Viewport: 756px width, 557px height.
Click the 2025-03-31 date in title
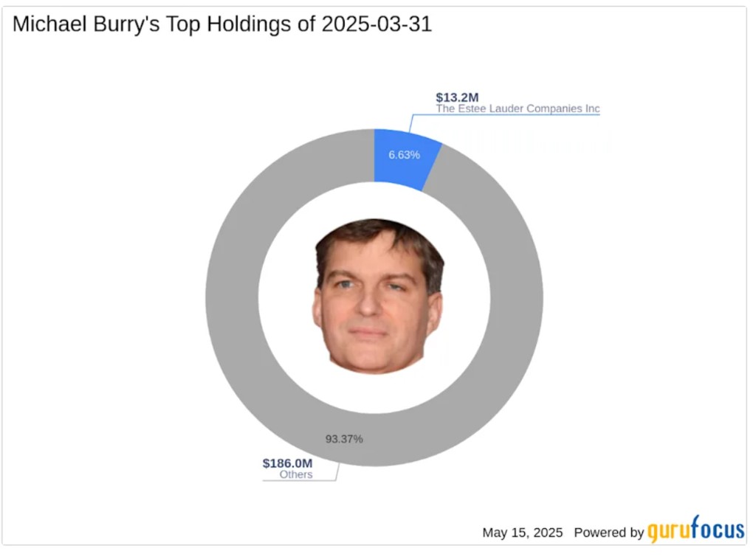coord(377,24)
